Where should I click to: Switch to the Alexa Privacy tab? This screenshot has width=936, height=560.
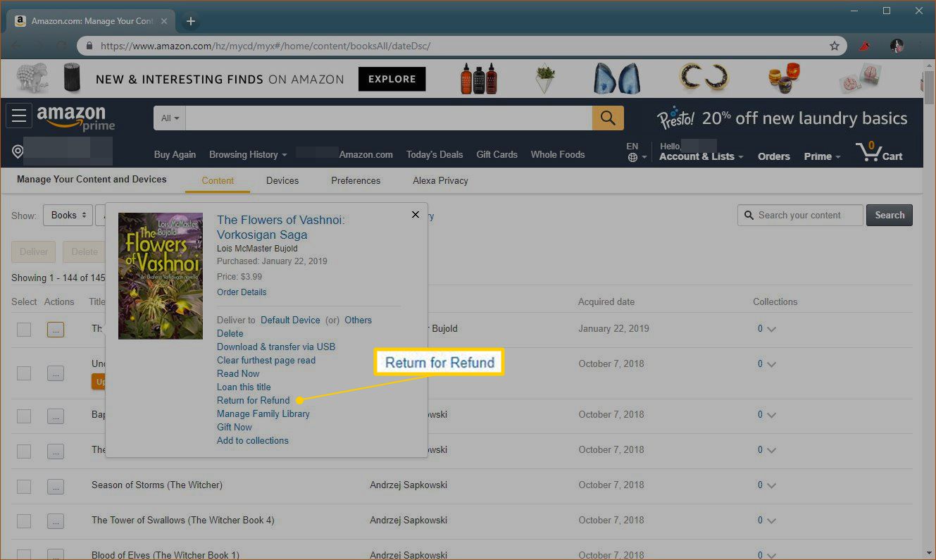click(440, 180)
